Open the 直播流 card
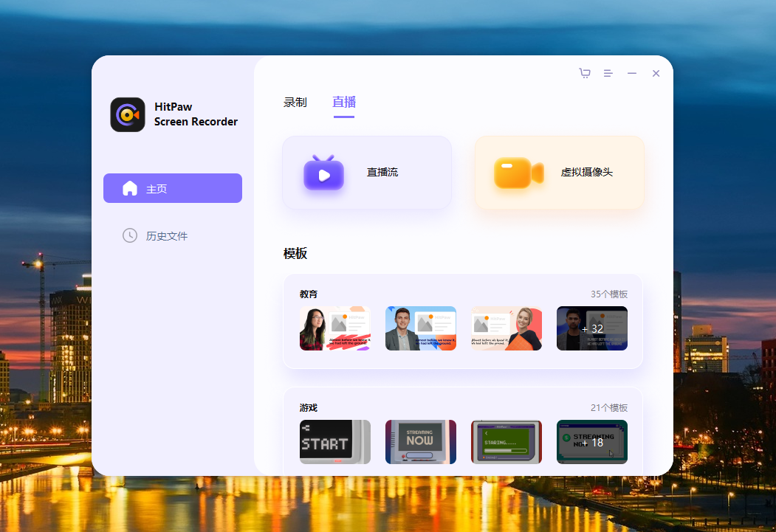The image size is (776, 532). (x=367, y=173)
